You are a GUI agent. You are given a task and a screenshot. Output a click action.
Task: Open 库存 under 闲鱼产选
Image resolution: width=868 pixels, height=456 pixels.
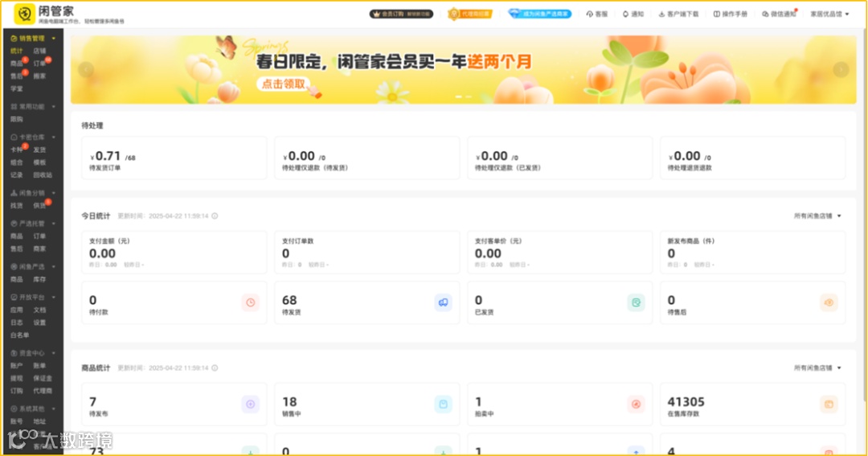coord(39,279)
